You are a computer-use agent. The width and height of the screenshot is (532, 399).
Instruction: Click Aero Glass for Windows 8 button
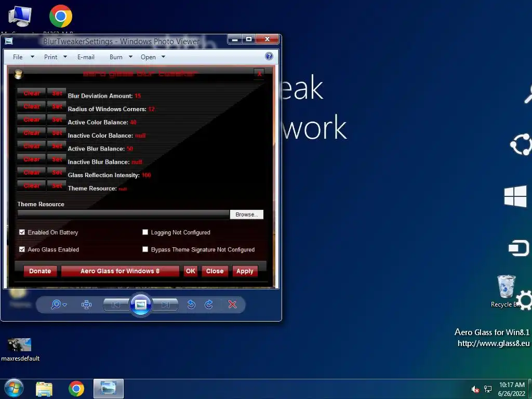pos(120,271)
